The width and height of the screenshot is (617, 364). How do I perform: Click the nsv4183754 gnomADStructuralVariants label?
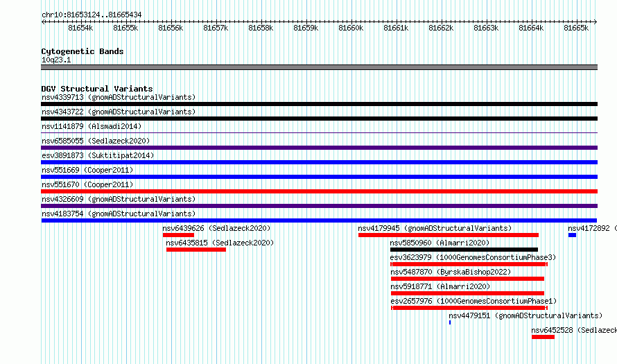coord(119,214)
